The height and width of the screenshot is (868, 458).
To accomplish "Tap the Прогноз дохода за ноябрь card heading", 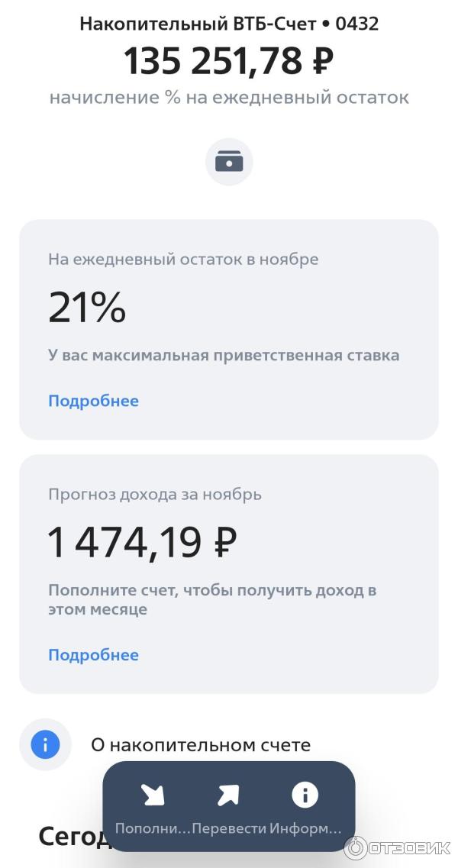I will 155,494.
